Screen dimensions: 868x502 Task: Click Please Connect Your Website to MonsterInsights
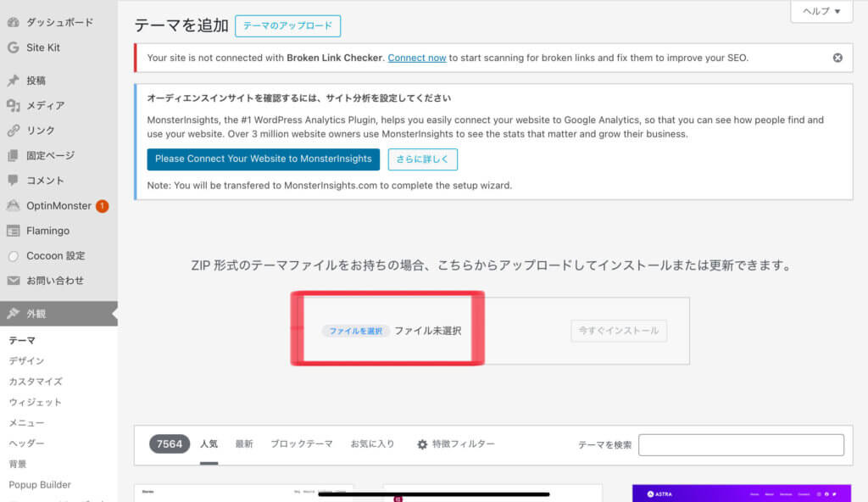264,159
